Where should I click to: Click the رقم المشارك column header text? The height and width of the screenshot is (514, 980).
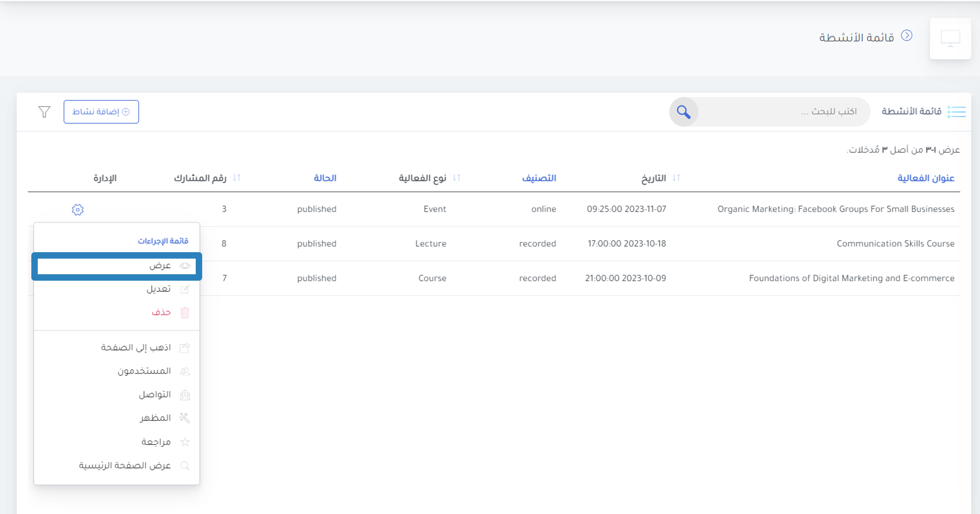(200, 178)
